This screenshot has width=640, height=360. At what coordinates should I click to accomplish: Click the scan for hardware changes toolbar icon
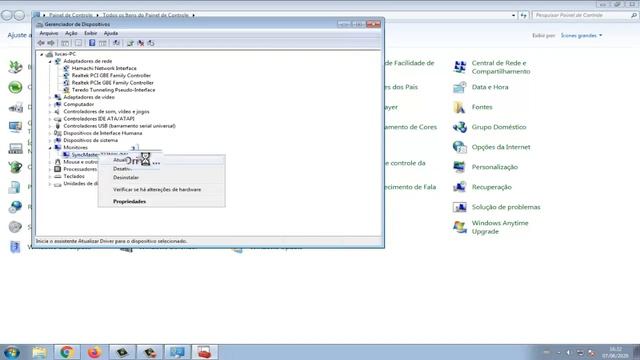116,43
